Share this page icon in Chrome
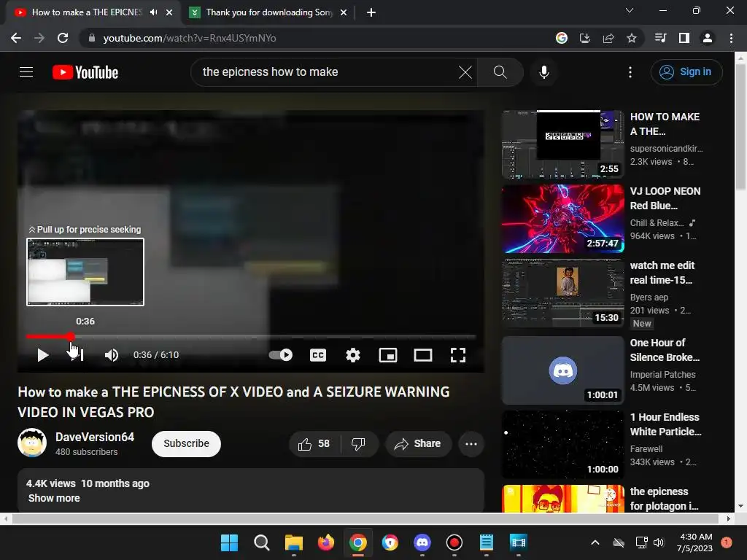 coord(608,38)
